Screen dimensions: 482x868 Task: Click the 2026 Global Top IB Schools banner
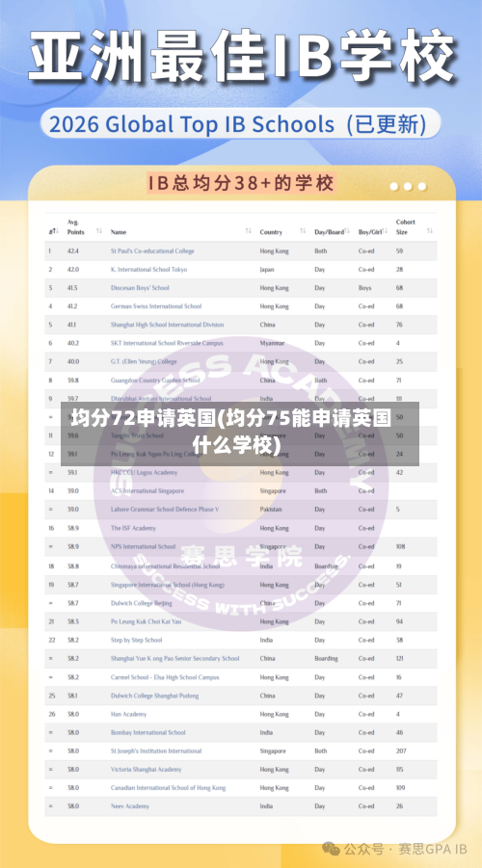tap(240, 124)
